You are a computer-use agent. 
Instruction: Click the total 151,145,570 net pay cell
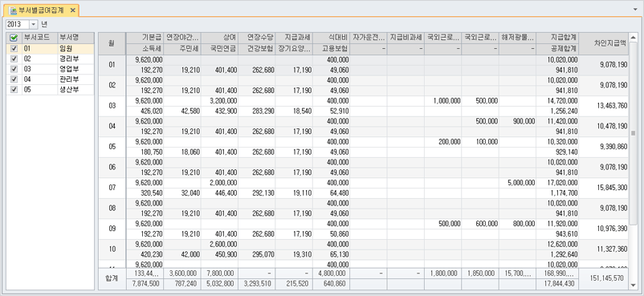(x=604, y=279)
